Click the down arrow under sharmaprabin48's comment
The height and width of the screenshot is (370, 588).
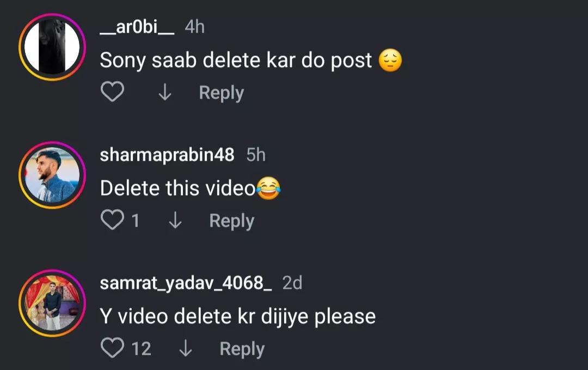coord(175,221)
